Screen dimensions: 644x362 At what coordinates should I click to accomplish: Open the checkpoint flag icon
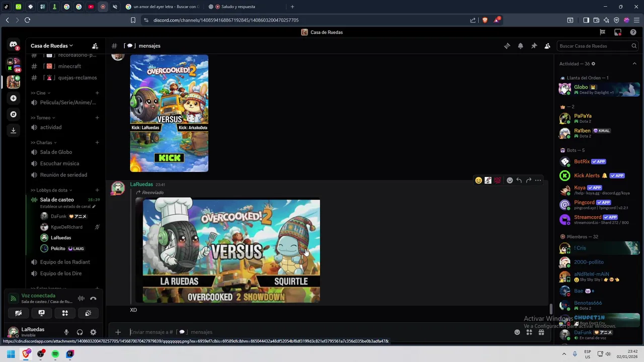coord(603,32)
